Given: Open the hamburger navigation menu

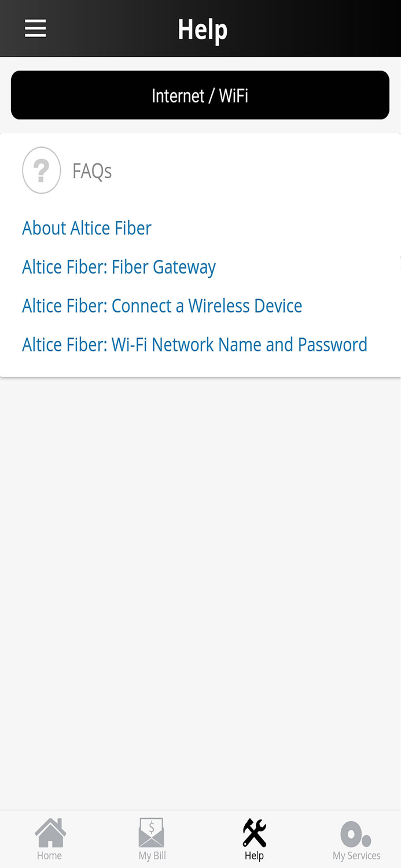Looking at the screenshot, I should 35,28.
